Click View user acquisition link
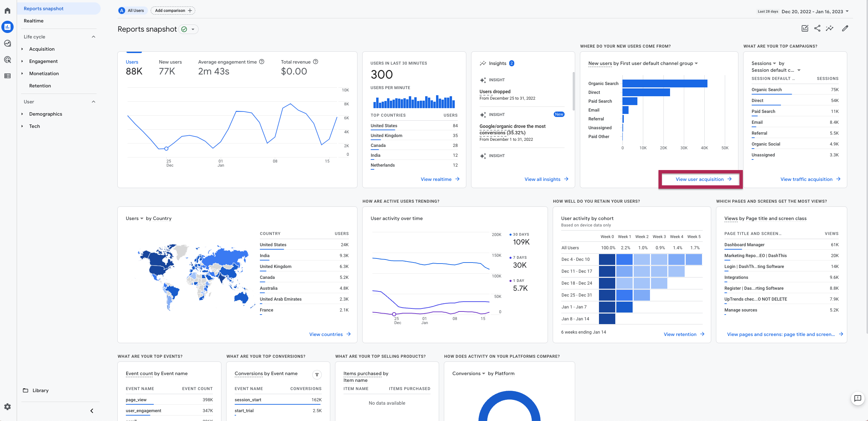 pyautogui.click(x=703, y=179)
